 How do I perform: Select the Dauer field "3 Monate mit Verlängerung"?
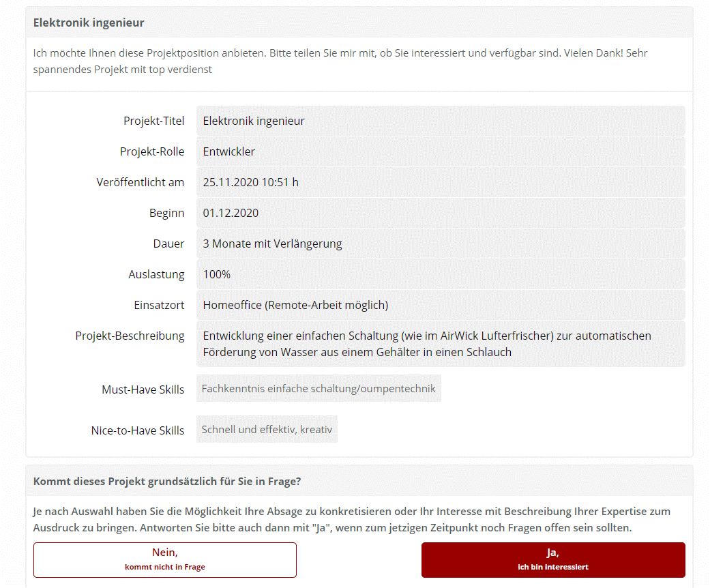(440, 244)
